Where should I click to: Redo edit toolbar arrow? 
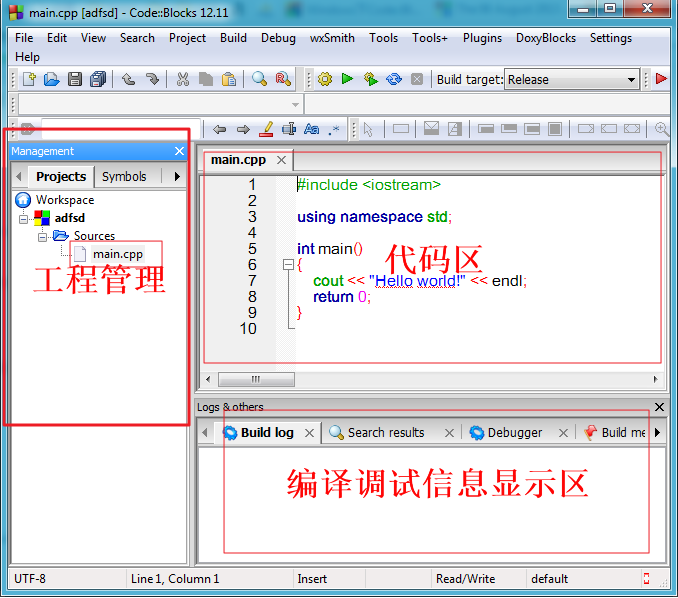[152, 80]
